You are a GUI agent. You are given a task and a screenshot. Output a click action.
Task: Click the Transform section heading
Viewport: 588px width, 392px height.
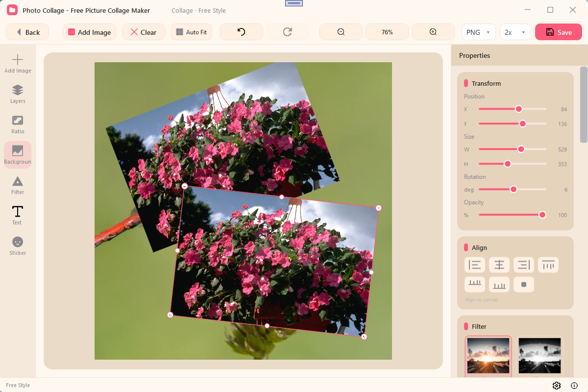pyautogui.click(x=486, y=83)
